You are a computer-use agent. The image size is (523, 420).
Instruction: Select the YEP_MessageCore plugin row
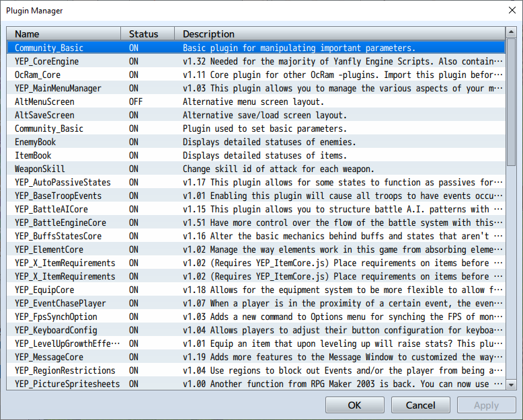256,357
